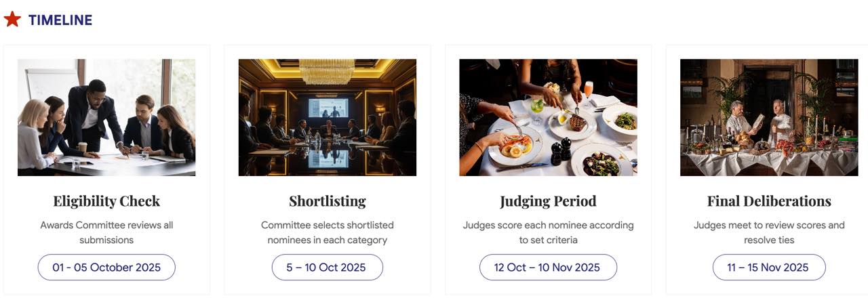Open the Shortlisting boardroom photo

(x=328, y=117)
